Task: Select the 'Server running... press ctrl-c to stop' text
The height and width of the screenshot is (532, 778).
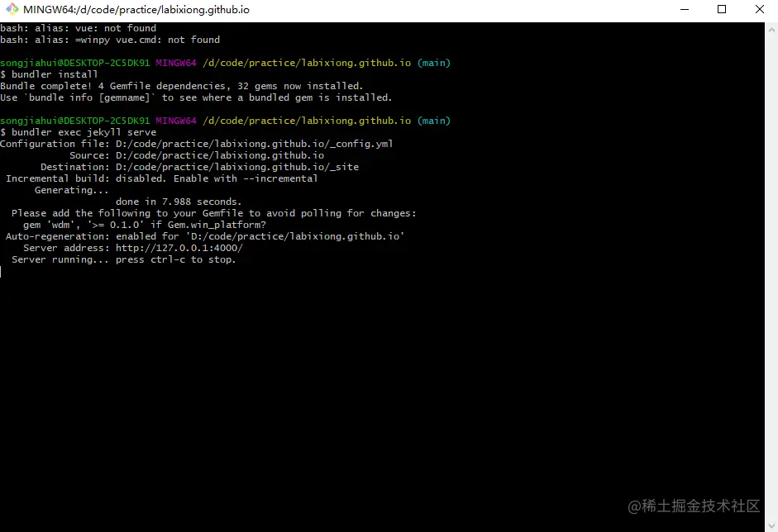Action: [x=126, y=259]
